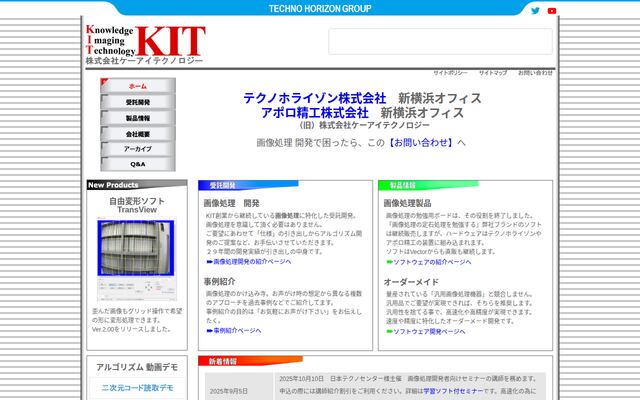The width and height of the screenshot is (640, 400).
Task: Click the Ver.2.00をリリースしました text
Action: click(131, 329)
